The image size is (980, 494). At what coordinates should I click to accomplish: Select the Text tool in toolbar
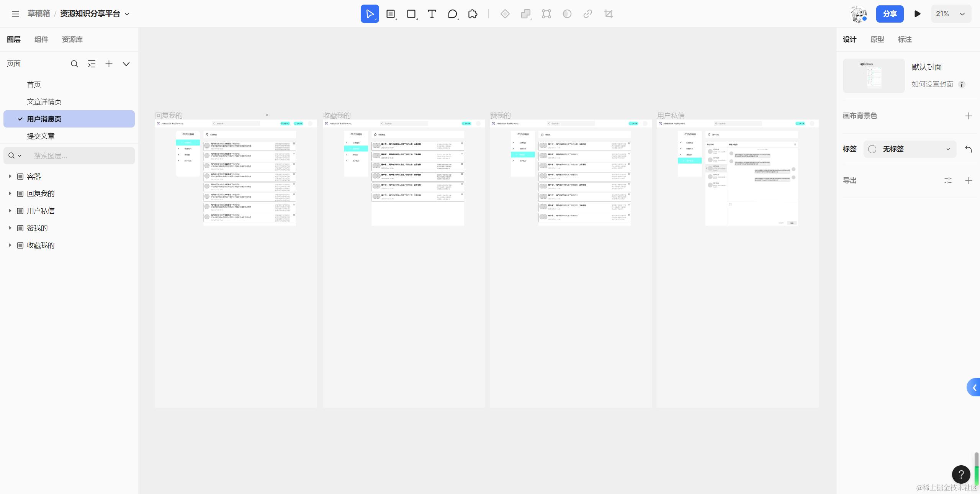pyautogui.click(x=432, y=14)
